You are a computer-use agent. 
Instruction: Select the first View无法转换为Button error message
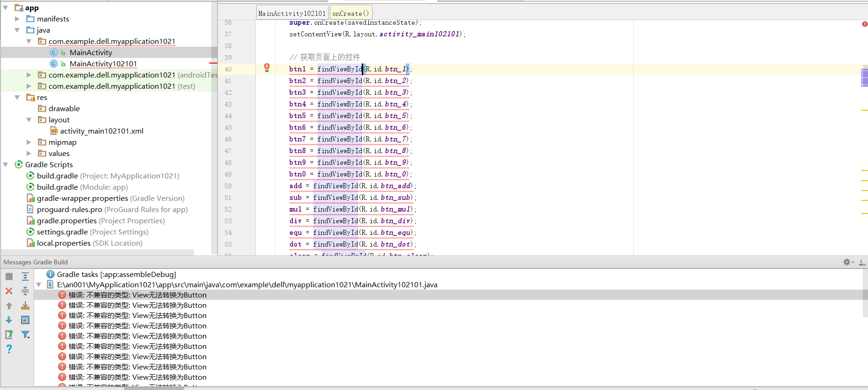137,295
